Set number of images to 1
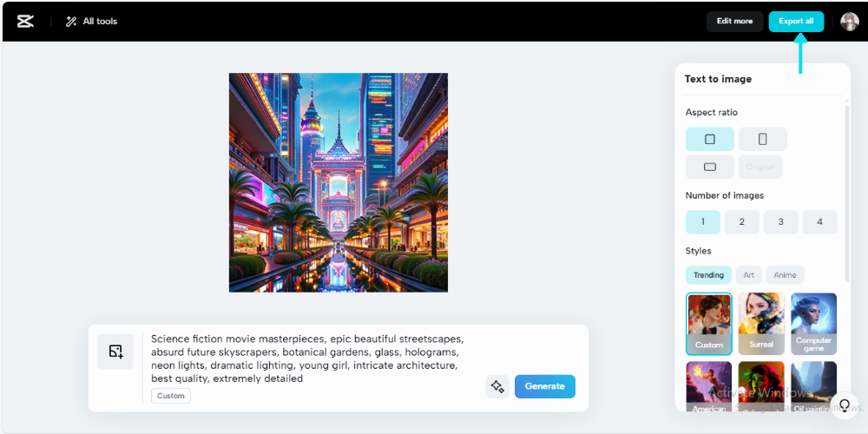This screenshot has width=868, height=434. [x=703, y=222]
